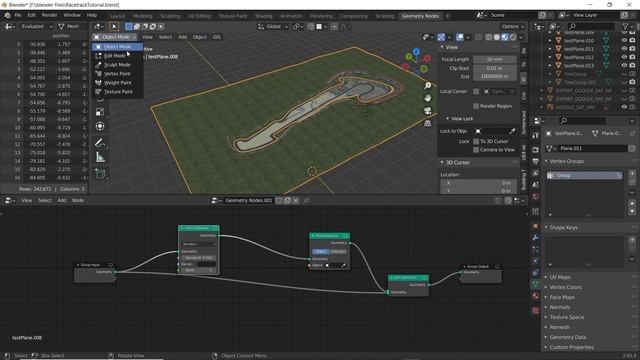Click the zoom magnifier viewport gizmo

point(427,85)
